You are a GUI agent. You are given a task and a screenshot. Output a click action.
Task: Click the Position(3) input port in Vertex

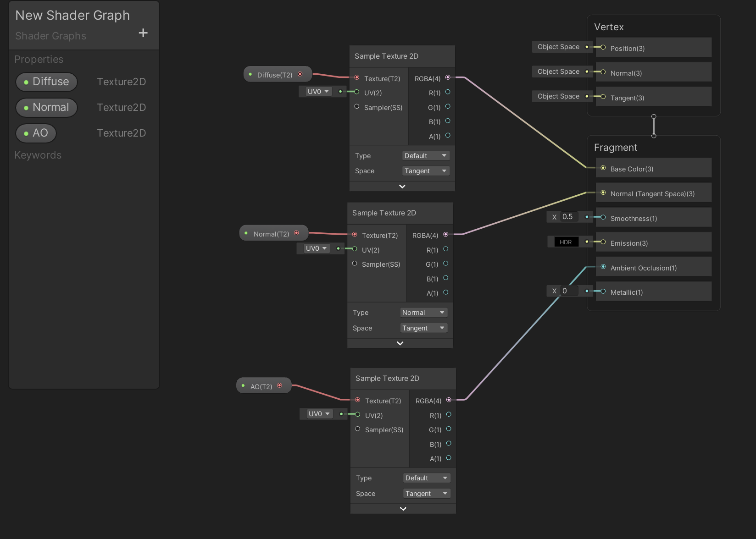point(603,48)
